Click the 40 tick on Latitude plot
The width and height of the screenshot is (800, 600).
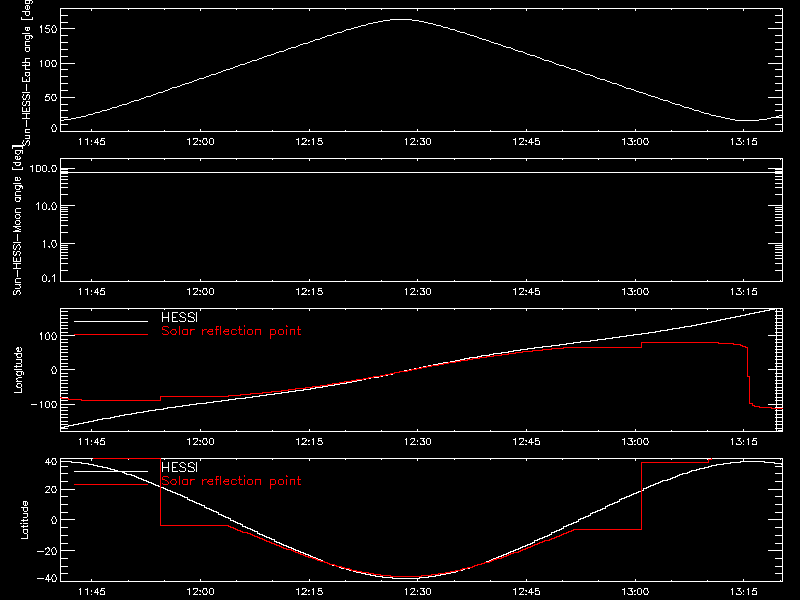pos(51,462)
